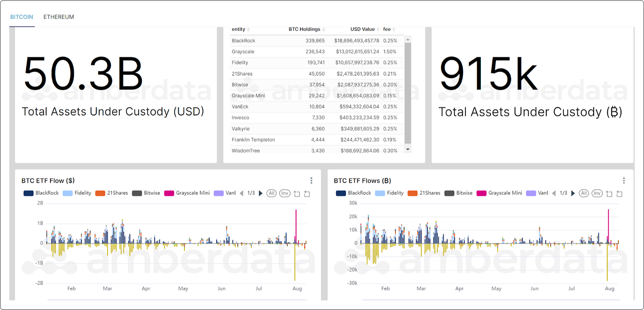644x310 pixels.
Task: Select the Franklin Templeton entity cell
Action: [x=253, y=140]
